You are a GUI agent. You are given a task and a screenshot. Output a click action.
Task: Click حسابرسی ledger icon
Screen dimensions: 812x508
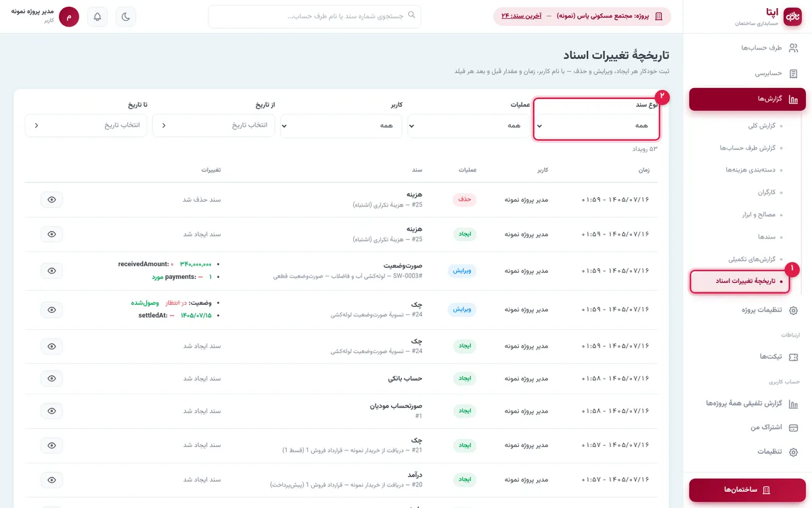(794, 73)
